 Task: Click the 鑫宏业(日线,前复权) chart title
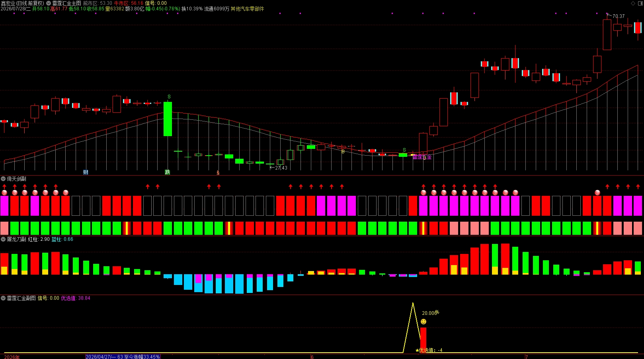click(22, 3)
